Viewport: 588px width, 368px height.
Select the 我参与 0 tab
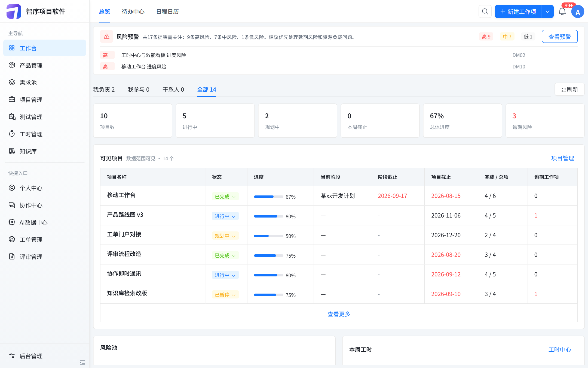(x=139, y=89)
